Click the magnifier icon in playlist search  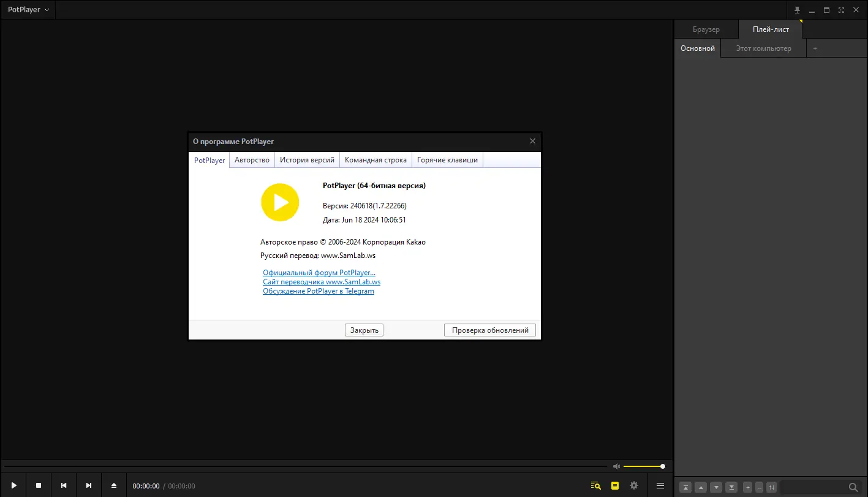click(853, 487)
